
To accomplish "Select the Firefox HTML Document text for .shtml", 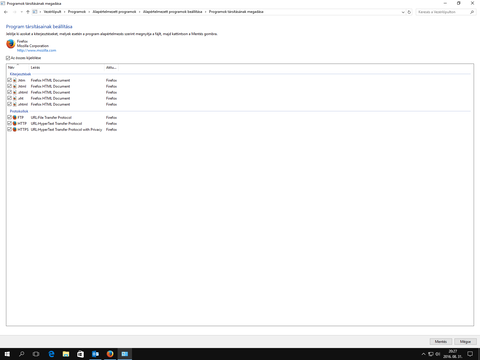I will [x=50, y=92].
